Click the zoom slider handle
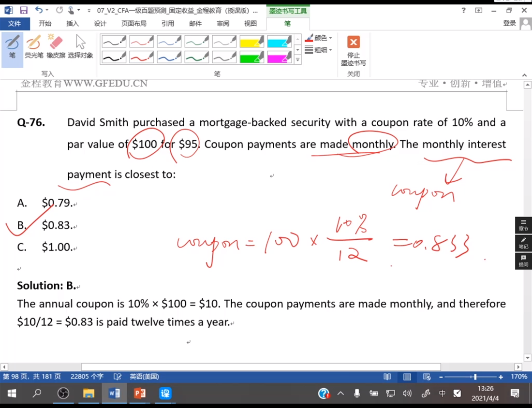 click(475, 377)
